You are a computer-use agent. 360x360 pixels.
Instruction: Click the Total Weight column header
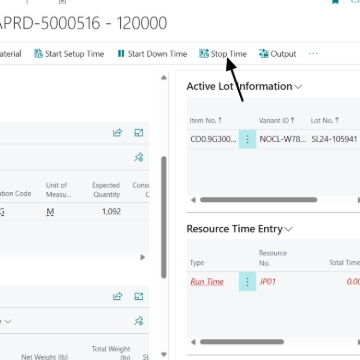click(111, 353)
